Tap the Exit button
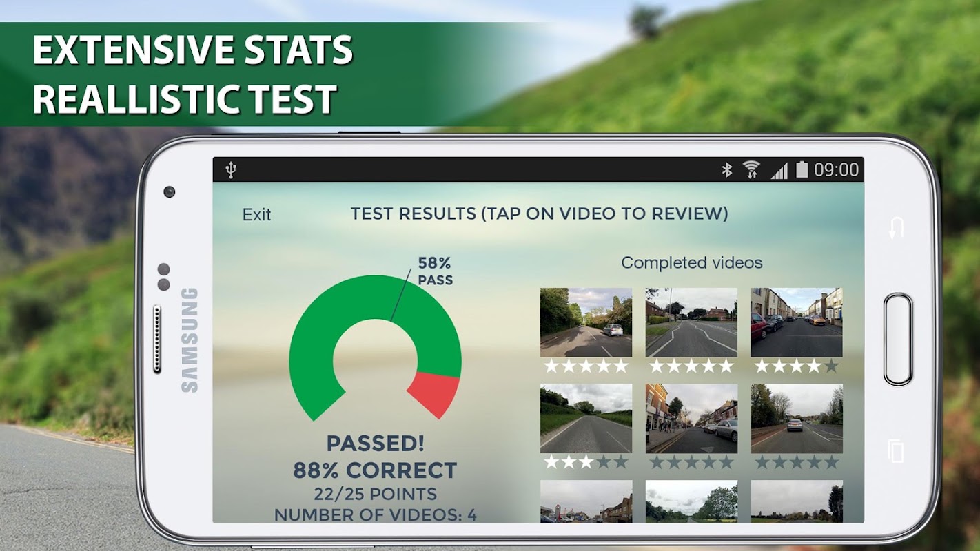This screenshot has width=980, height=551. coord(256,215)
